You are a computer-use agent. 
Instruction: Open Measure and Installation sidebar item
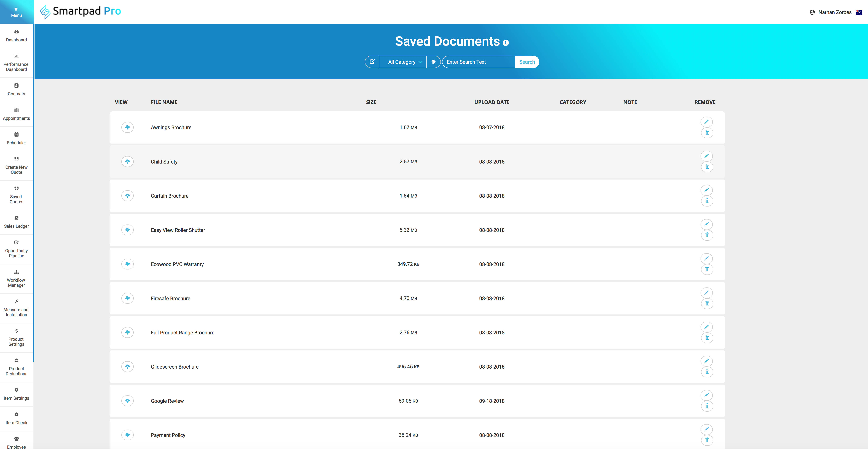click(17, 309)
